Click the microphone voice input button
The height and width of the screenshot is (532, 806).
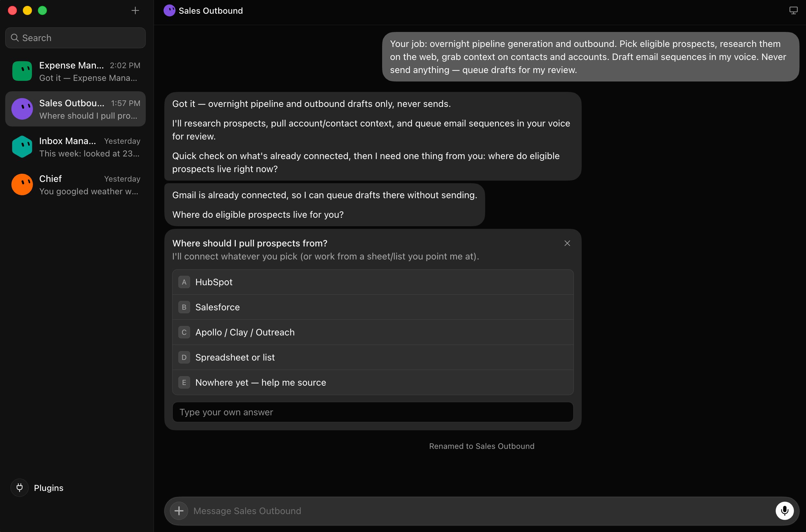pos(784,510)
